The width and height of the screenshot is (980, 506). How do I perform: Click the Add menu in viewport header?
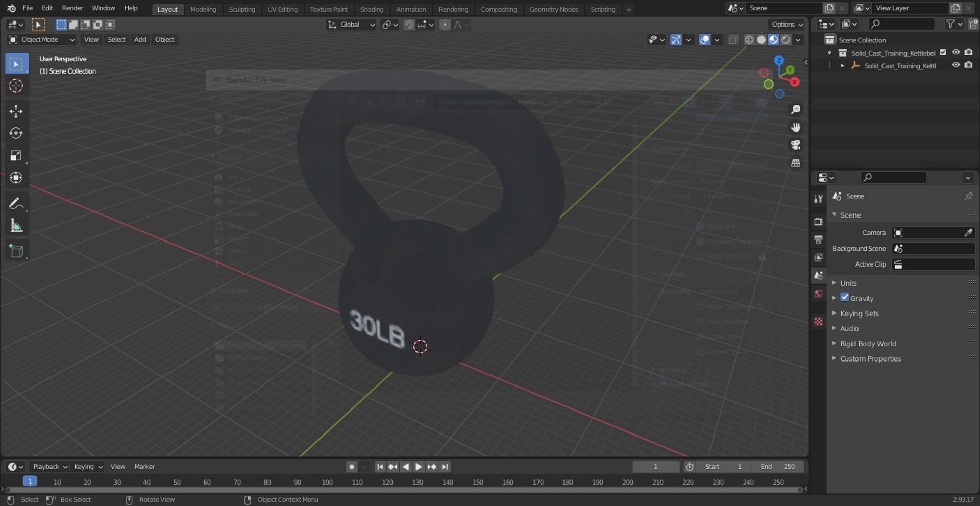(x=140, y=40)
